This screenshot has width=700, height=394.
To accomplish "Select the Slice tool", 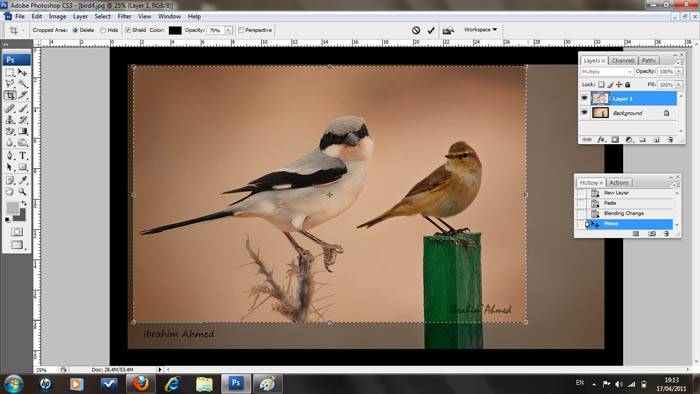I will pyautogui.click(x=22, y=95).
